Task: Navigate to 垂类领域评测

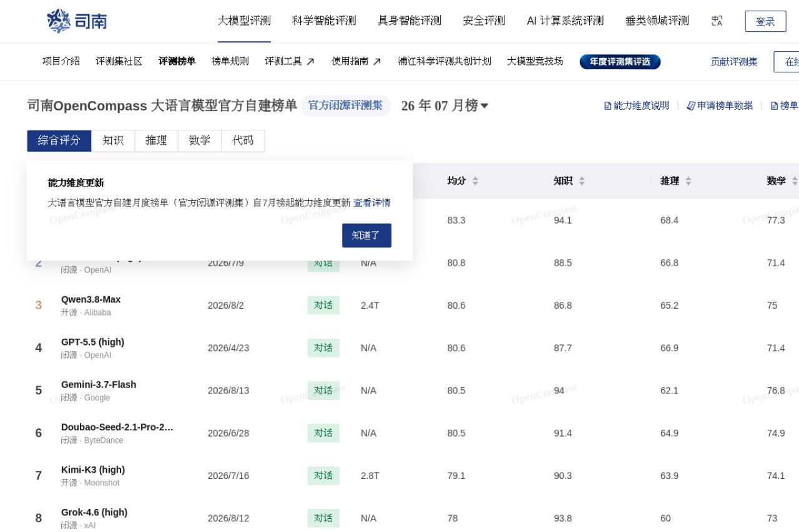Action: click(x=657, y=21)
